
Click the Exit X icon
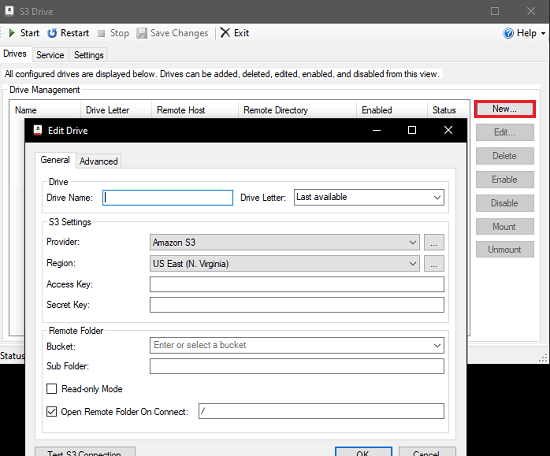click(225, 33)
